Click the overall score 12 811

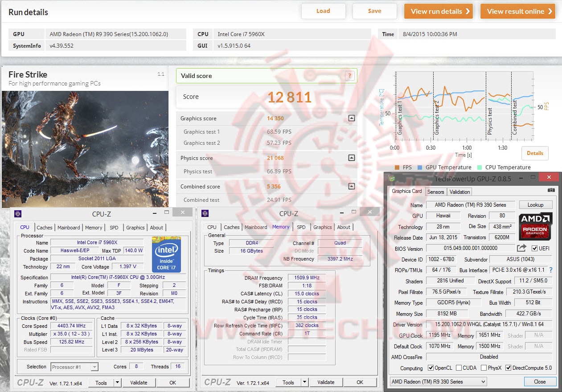(x=290, y=97)
